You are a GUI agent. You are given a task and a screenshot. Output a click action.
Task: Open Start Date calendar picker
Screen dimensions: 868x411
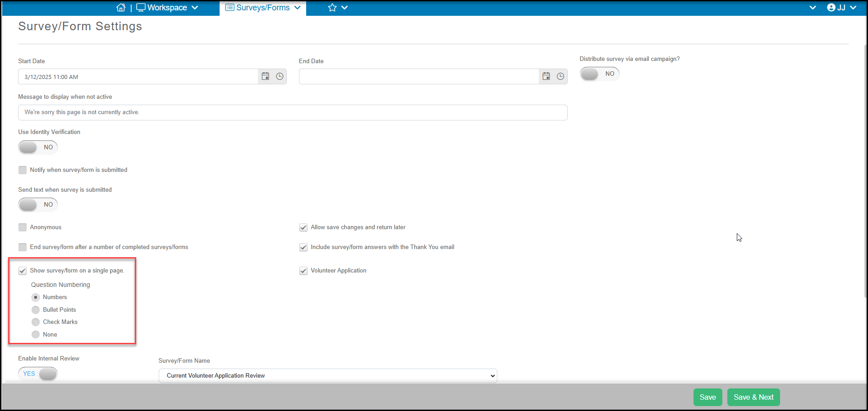click(266, 77)
